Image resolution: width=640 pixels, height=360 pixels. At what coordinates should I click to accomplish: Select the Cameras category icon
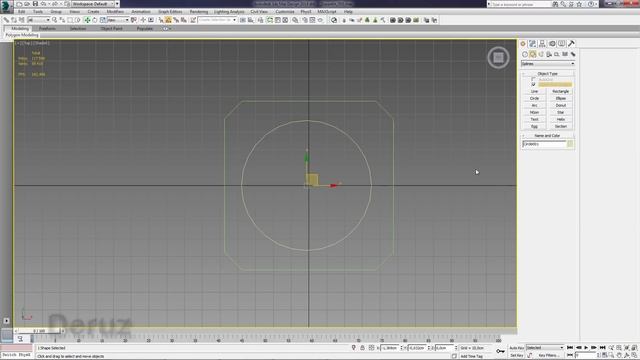[x=549, y=54]
